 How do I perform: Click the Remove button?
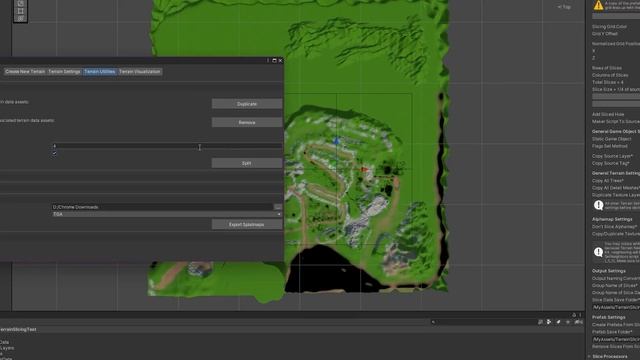click(247, 122)
